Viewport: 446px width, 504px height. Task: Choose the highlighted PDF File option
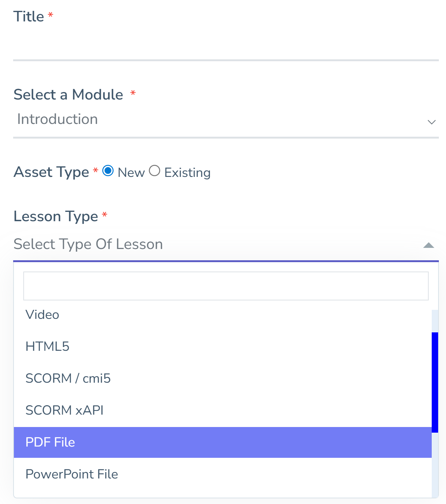click(x=50, y=442)
